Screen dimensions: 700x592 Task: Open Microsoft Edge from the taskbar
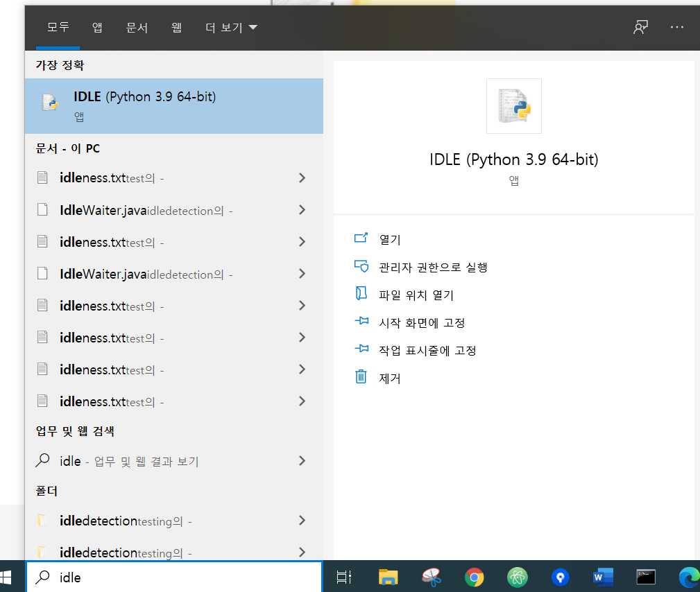tap(690, 577)
